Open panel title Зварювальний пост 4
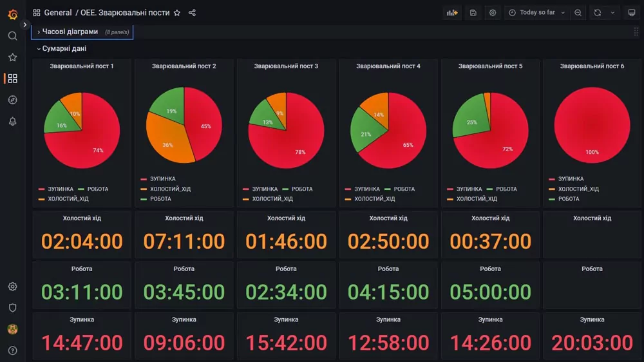This screenshot has height=362, width=644. pos(388,66)
